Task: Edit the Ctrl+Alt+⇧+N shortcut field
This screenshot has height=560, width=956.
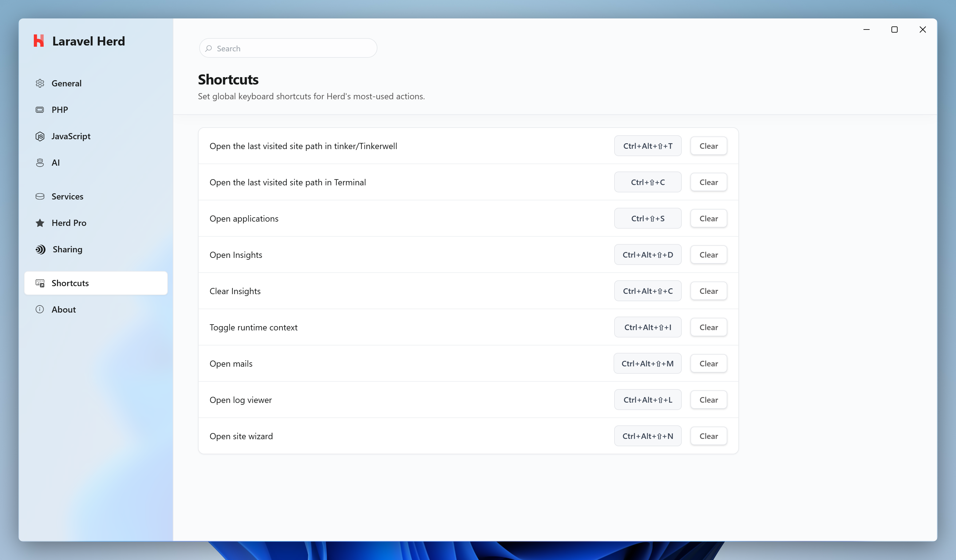Action: pos(648,436)
